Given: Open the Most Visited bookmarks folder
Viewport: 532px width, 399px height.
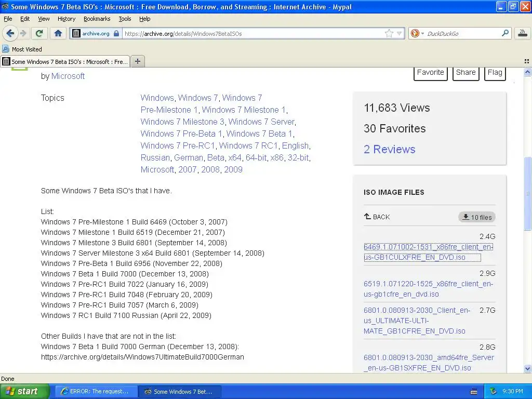Looking at the screenshot, I should pos(22,49).
